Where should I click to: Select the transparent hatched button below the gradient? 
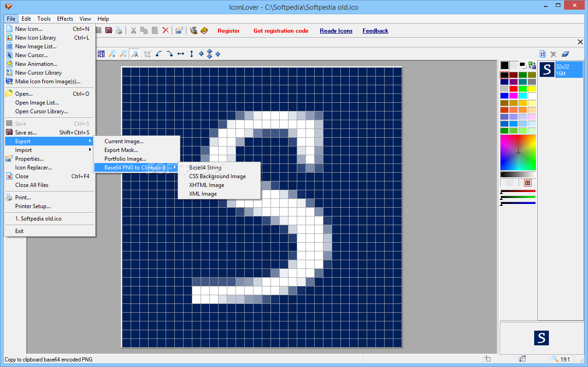(x=509, y=183)
